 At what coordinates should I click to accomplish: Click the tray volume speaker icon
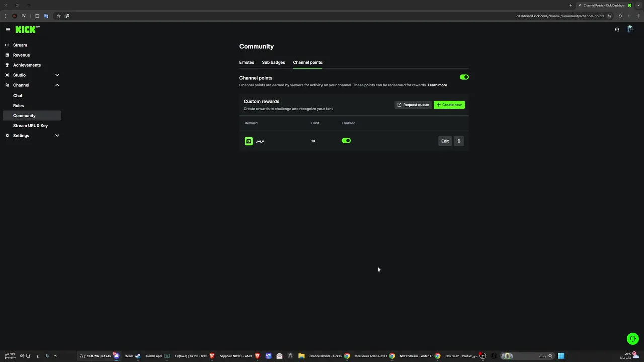click(22, 356)
